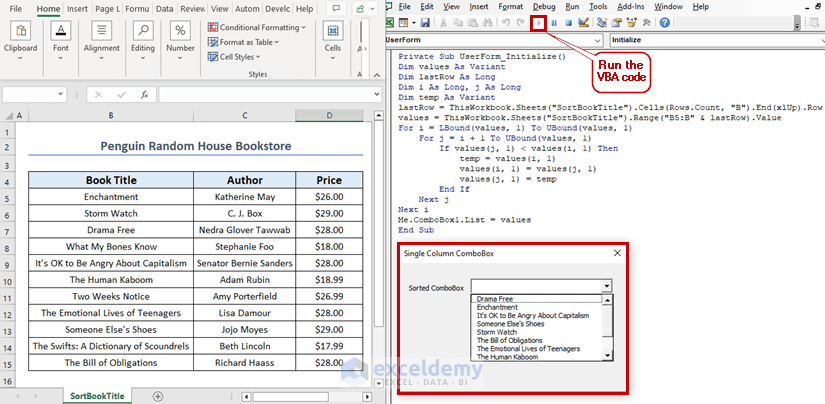Switch to the Excel Data ribbon tab
This screenshot has width=825, height=404.
(165, 9)
